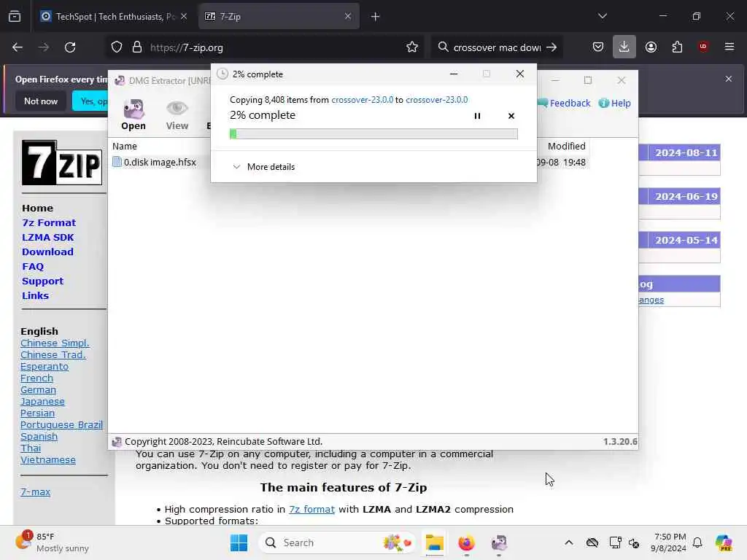Save page to Pocket
The height and width of the screenshot is (560, 747).
598,47
